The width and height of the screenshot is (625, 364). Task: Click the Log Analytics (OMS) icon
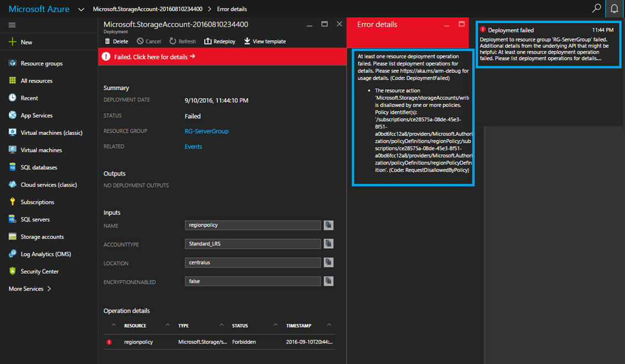coord(12,254)
